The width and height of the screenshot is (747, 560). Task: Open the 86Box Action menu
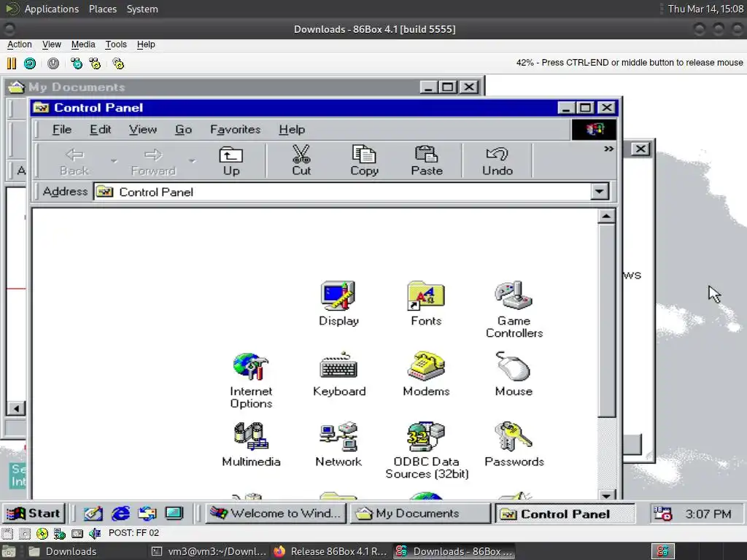pos(20,44)
